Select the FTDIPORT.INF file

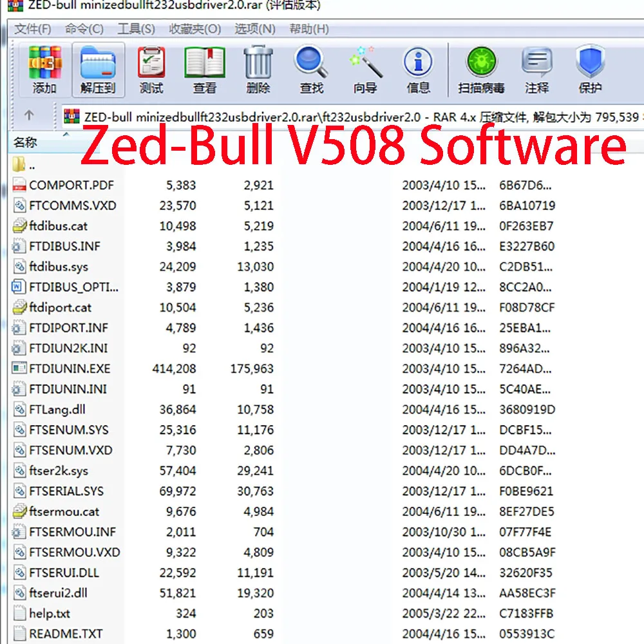pos(69,328)
